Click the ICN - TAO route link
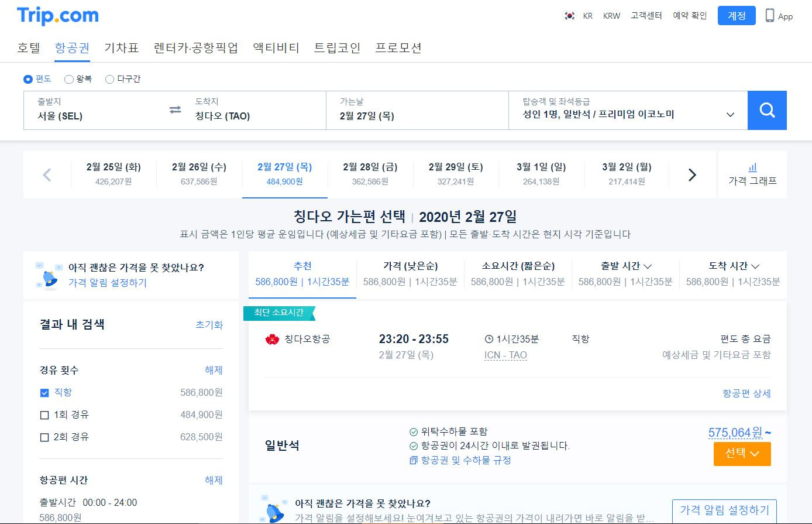Viewport: 812px width, 524px height. (x=505, y=355)
